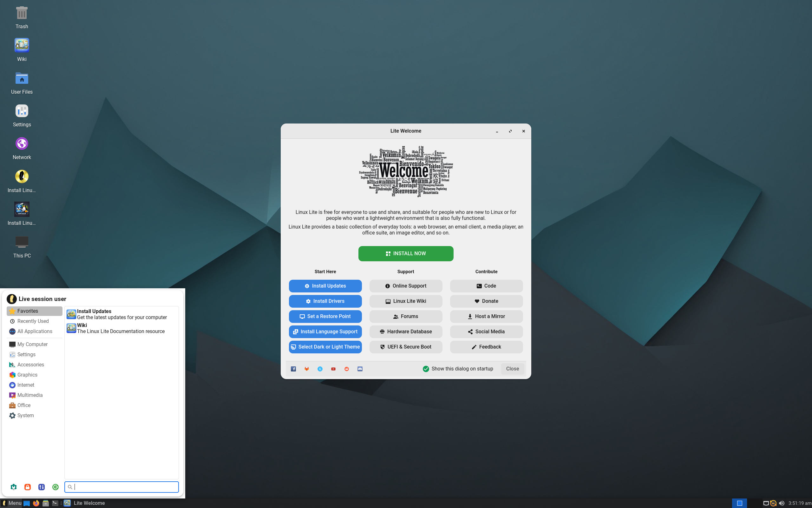Open the Discord icon in Lite Welcome footer
Image resolution: width=812 pixels, height=508 pixels.
tap(360, 369)
